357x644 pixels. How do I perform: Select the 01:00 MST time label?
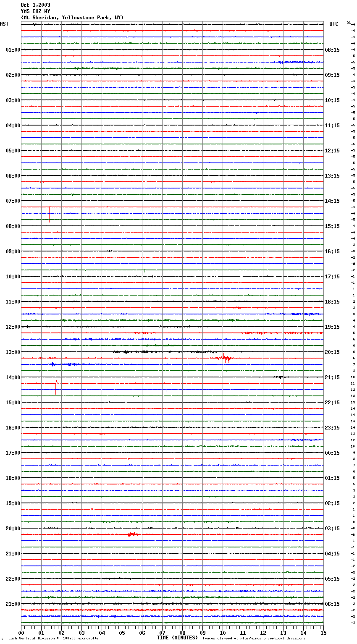click(x=13, y=50)
